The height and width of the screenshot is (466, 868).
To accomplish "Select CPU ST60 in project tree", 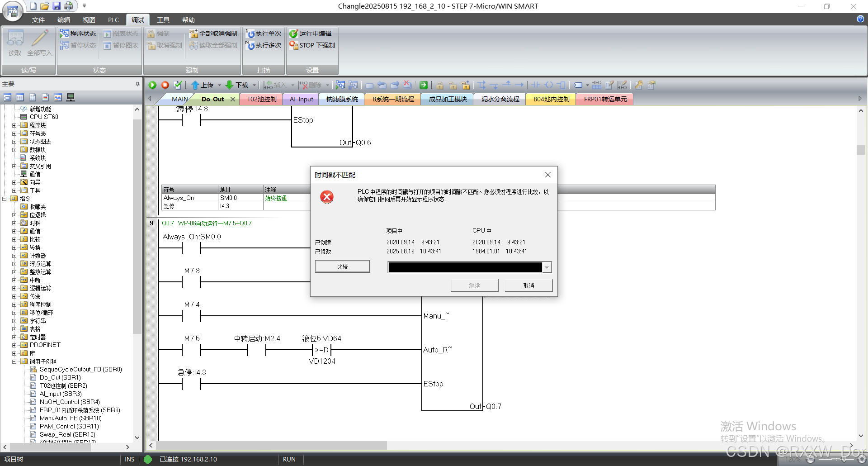I will pos(44,117).
